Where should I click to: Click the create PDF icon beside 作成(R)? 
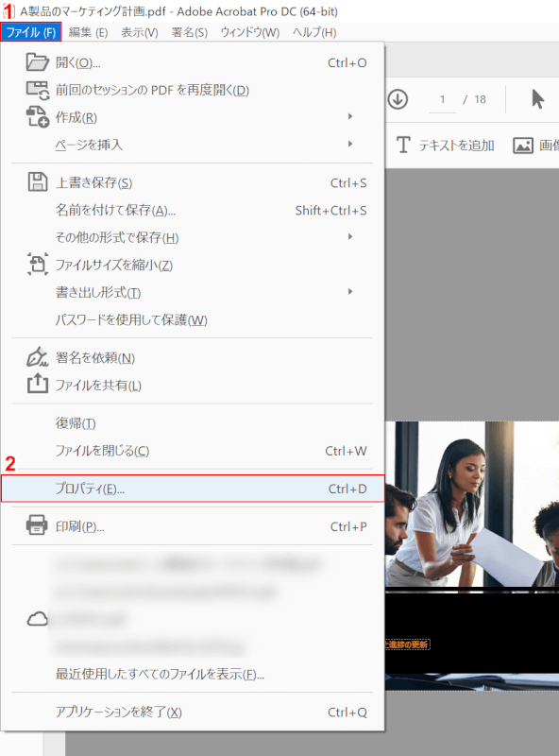pos(37,117)
